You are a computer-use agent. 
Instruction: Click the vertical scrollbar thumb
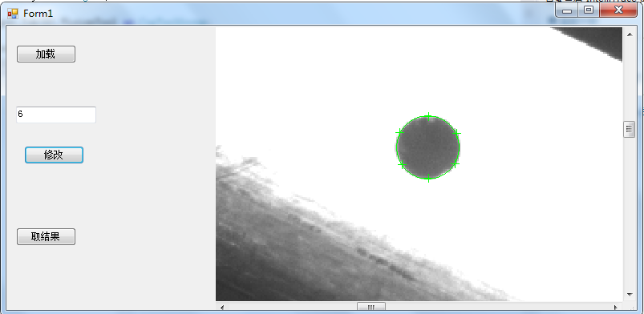630,129
